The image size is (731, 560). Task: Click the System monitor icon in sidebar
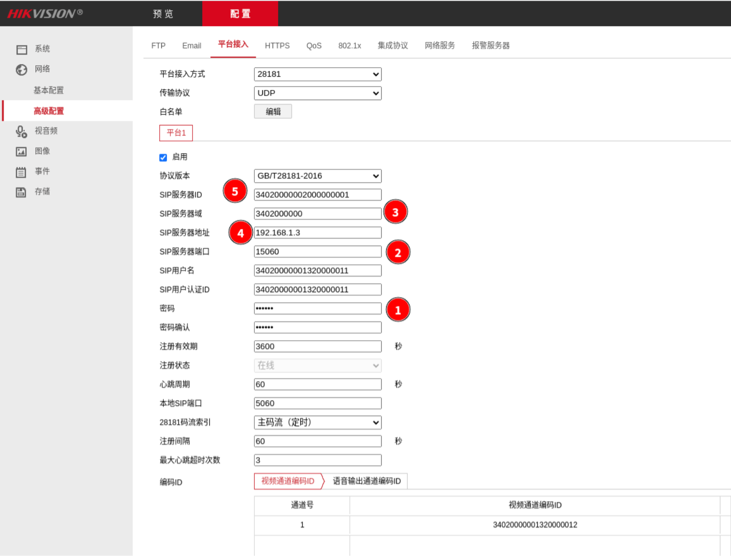click(x=22, y=50)
